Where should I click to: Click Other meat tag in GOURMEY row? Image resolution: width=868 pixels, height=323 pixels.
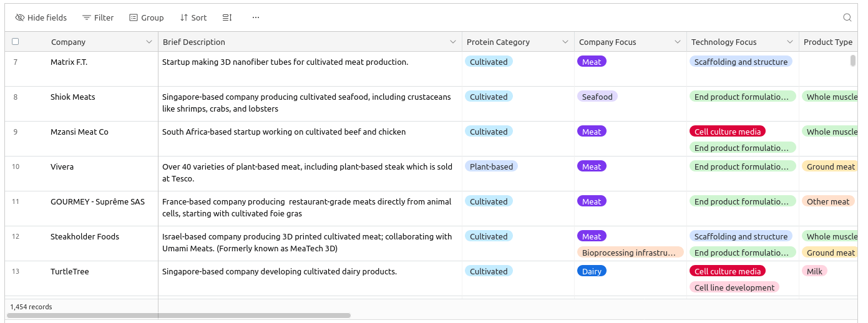(828, 201)
